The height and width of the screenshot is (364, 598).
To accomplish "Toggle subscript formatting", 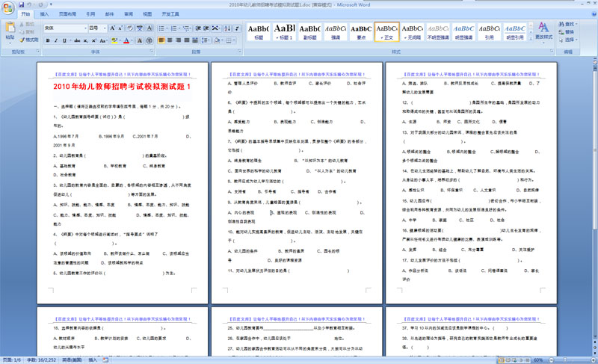I will pos(85,40).
